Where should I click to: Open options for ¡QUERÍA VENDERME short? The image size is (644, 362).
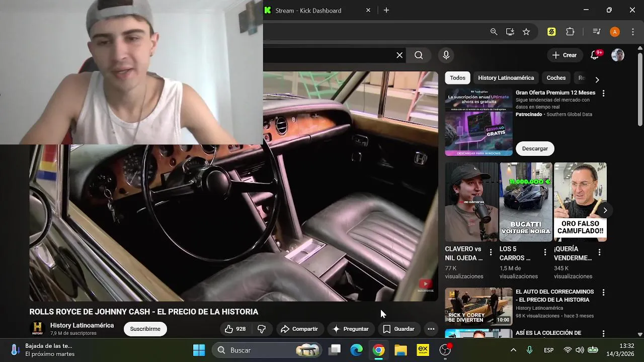(599, 252)
